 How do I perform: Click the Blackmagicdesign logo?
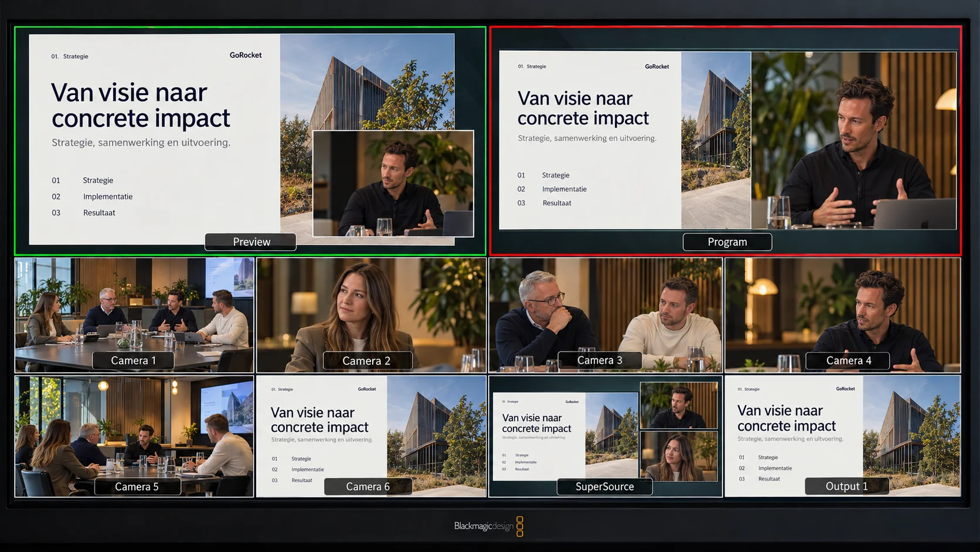[489, 526]
